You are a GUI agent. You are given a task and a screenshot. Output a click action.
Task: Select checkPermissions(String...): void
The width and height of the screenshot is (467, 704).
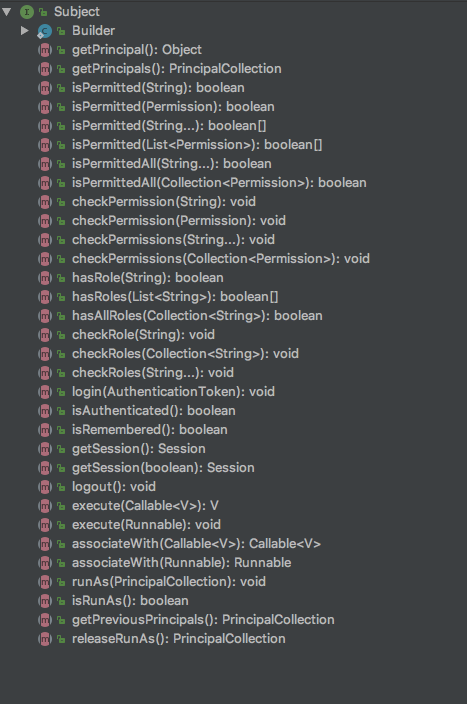tap(173, 240)
